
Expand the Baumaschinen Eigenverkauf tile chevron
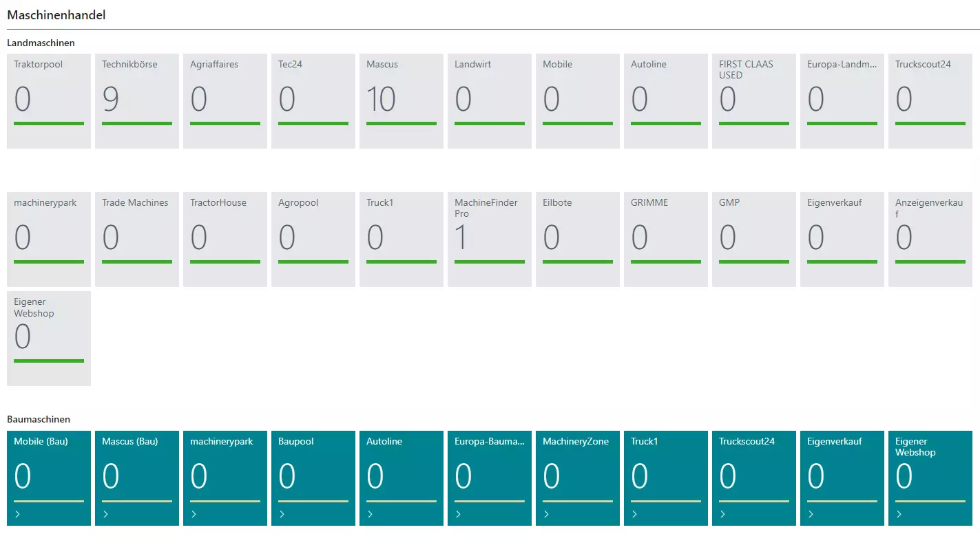pos(811,514)
